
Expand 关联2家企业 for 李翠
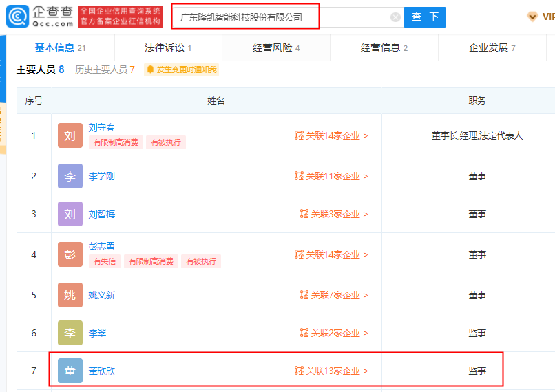coord(334,333)
